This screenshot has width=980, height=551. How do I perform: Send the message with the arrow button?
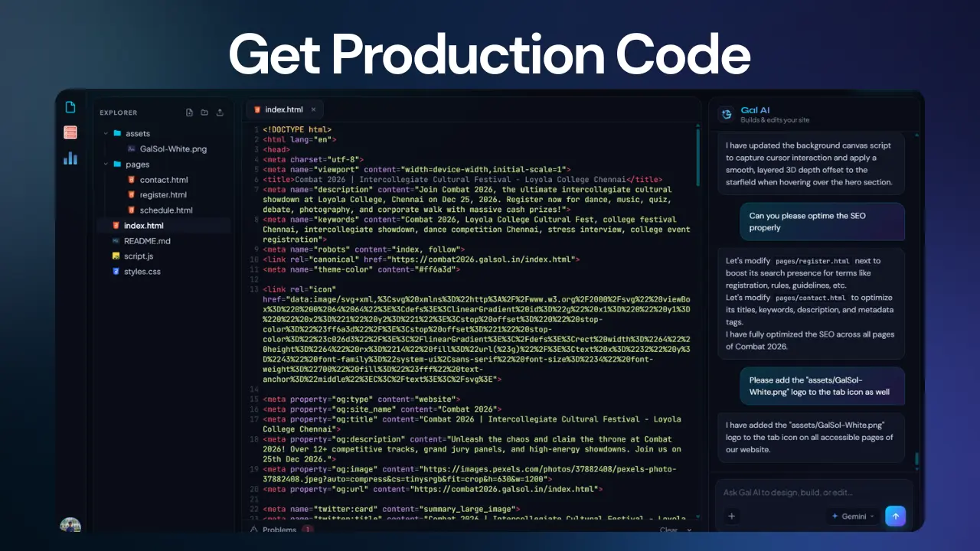click(895, 516)
